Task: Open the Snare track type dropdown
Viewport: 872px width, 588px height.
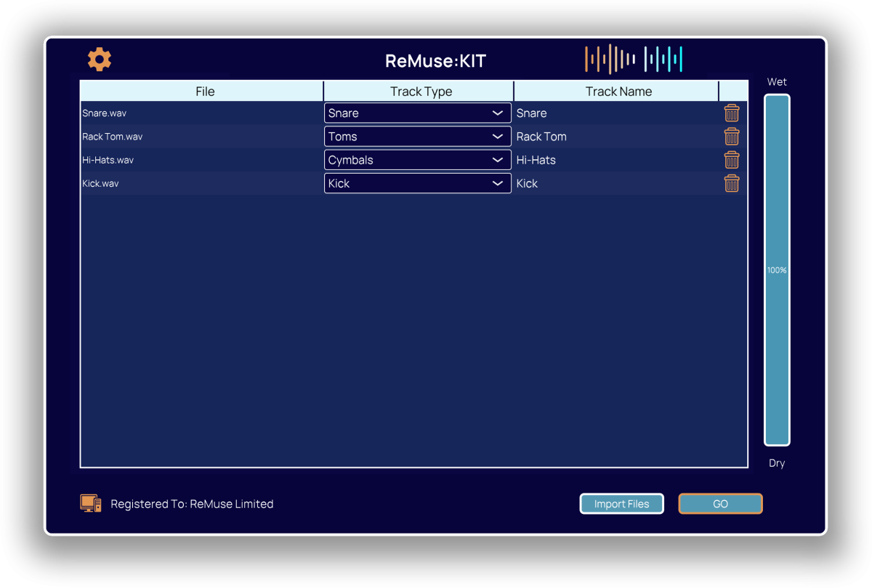Action: point(418,113)
